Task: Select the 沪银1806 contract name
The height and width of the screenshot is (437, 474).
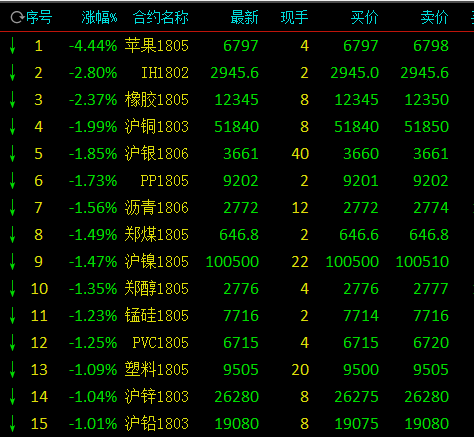Action: click(x=157, y=154)
